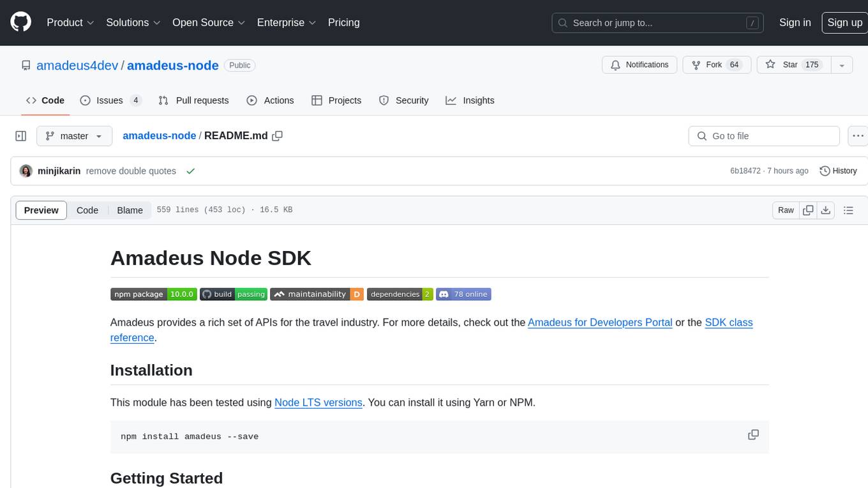Switch to the Security tab

(403, 100)
